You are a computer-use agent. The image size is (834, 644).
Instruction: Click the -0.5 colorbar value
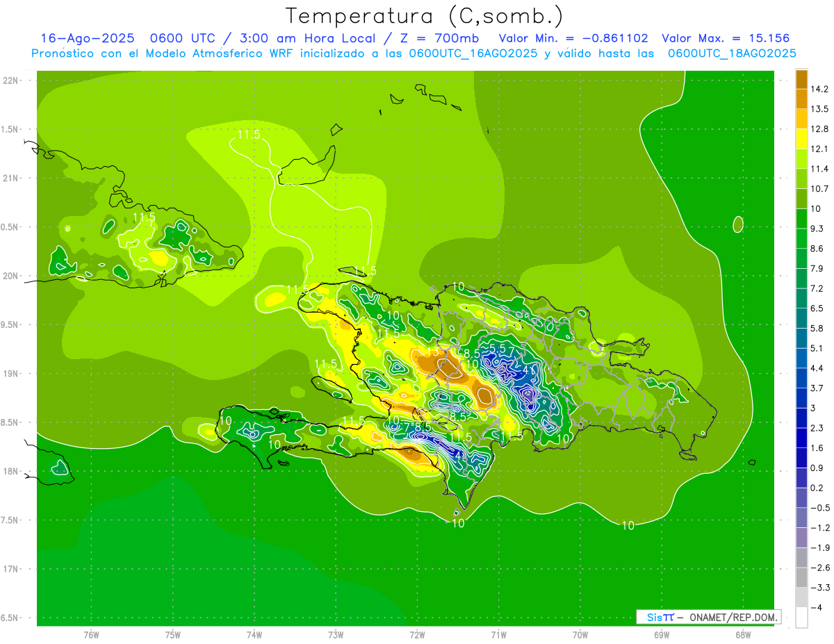click(819, 508)
